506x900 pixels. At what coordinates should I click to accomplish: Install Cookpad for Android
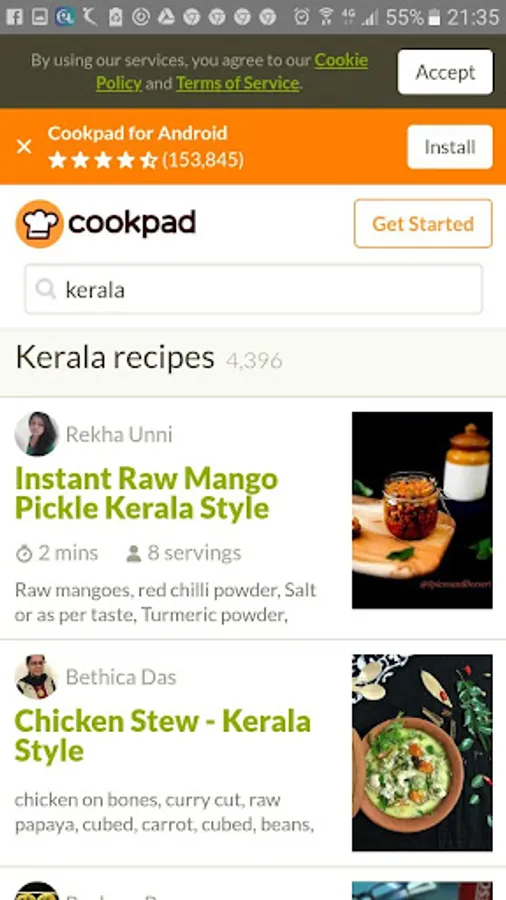point(450,147)
